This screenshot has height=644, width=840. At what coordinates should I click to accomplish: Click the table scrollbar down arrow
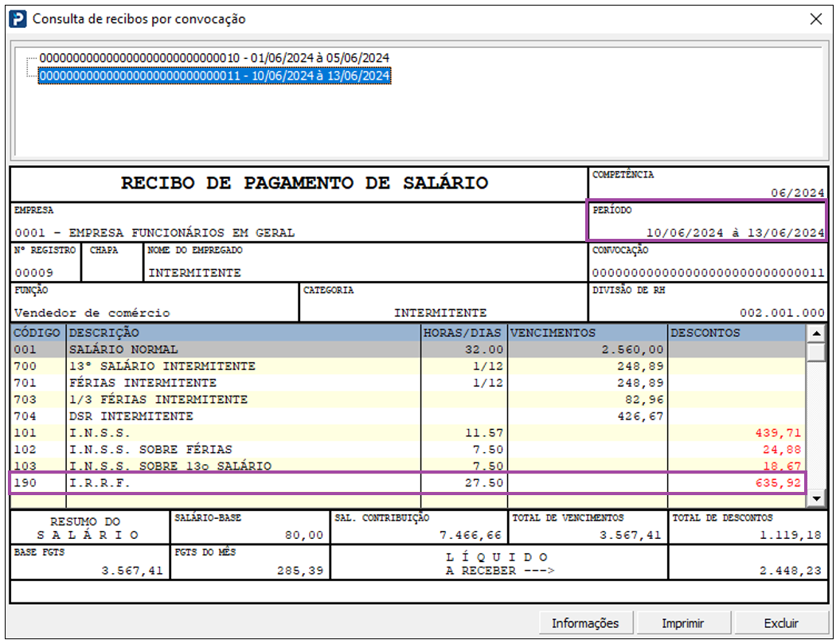coord(816,498)
